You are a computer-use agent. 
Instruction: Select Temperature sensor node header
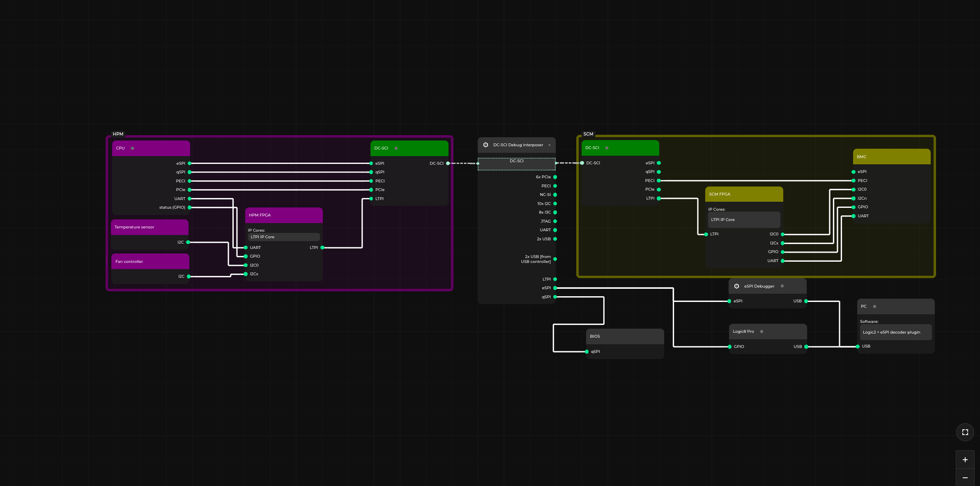pyautogui.click(x=150, y=227)
